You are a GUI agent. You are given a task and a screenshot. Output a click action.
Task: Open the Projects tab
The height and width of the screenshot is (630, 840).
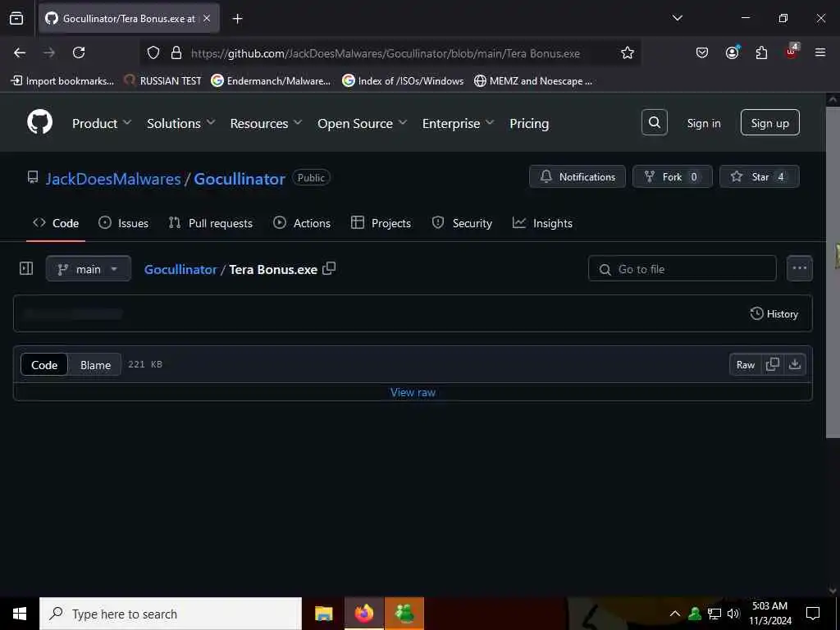pos(381,223)
